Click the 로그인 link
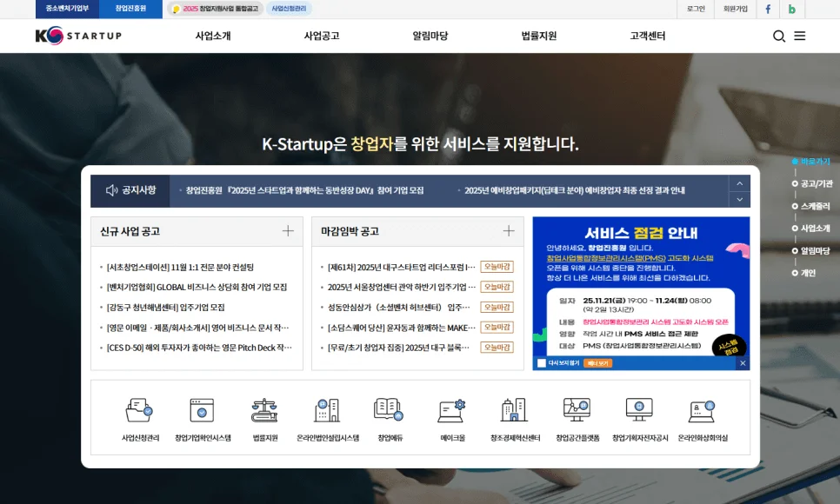The height and width of the screenshot is (504, 840). coord(696,9)
